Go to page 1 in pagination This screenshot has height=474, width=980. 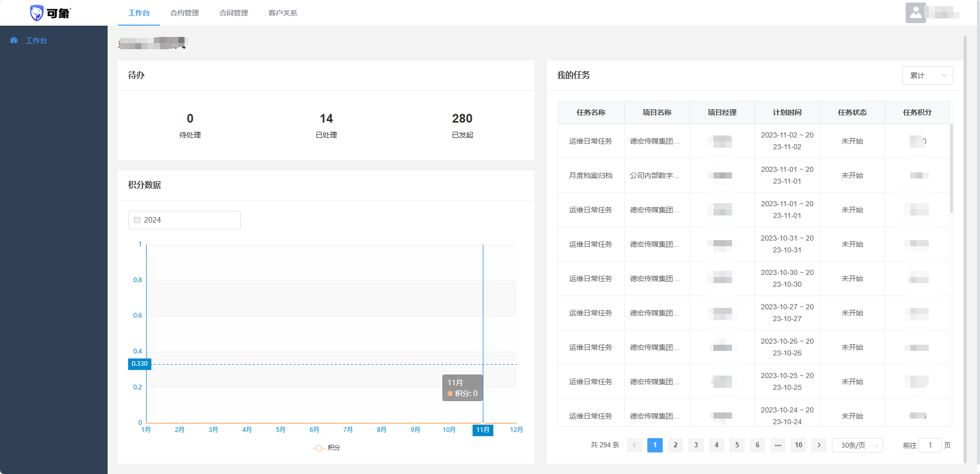pos(655,445)
